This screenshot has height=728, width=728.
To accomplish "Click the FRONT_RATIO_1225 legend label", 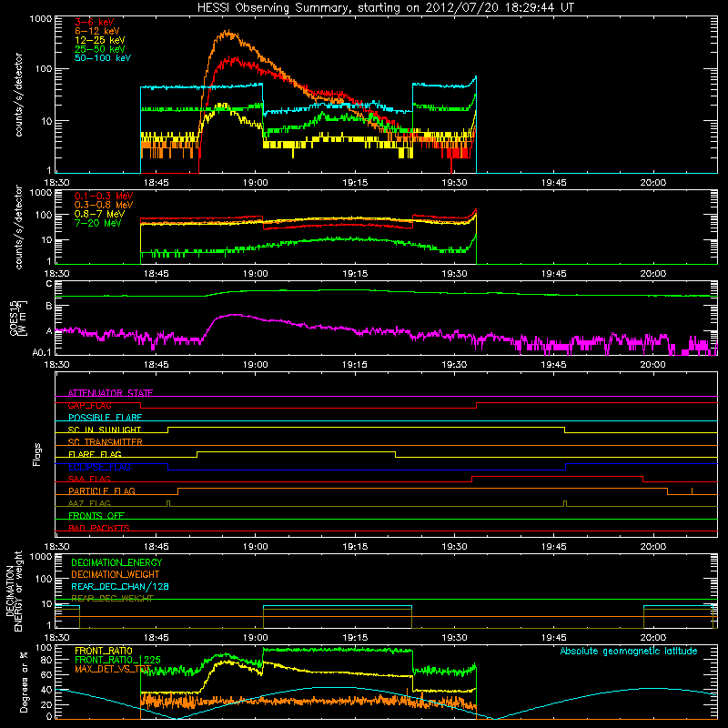I will 117,660.
